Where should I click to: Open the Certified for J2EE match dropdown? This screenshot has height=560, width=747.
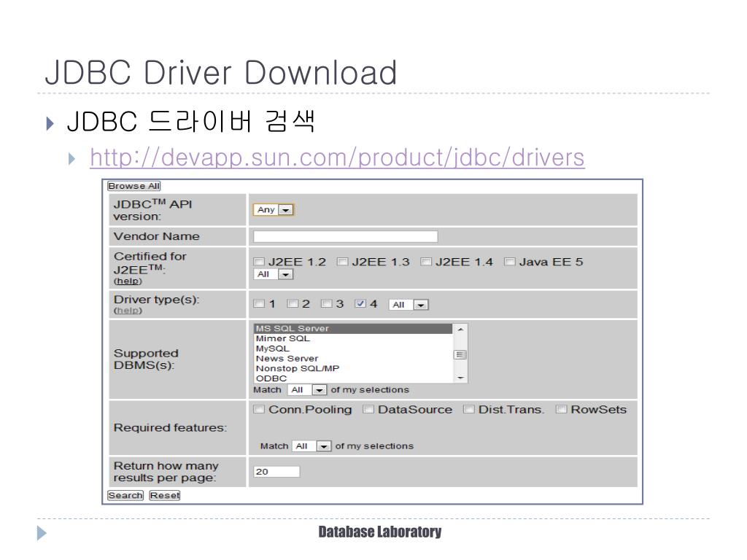(274, 274)
